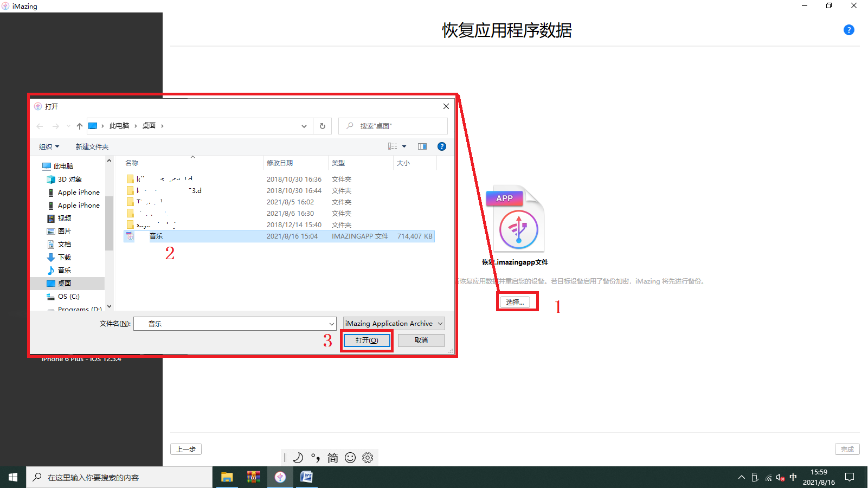Screen dimensions: 868x488
Task: Change view layout icon in dialog
Action: [393, 146]
